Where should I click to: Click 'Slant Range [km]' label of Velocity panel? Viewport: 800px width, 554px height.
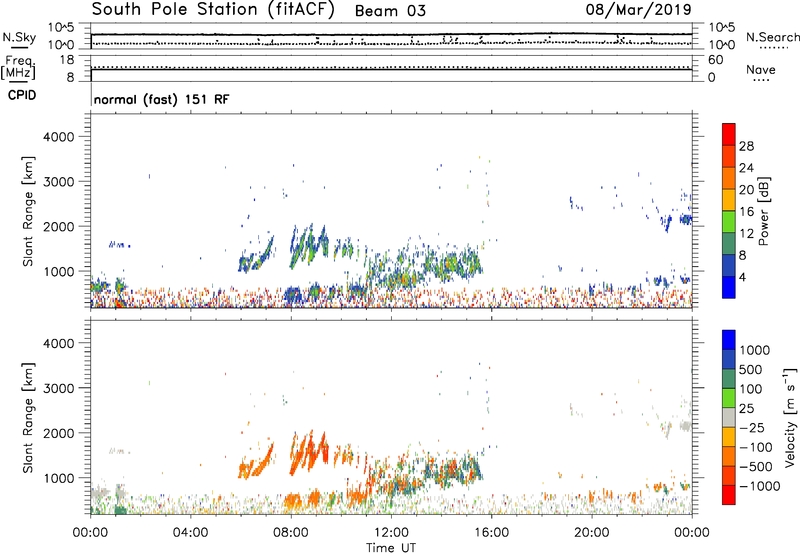28,418
